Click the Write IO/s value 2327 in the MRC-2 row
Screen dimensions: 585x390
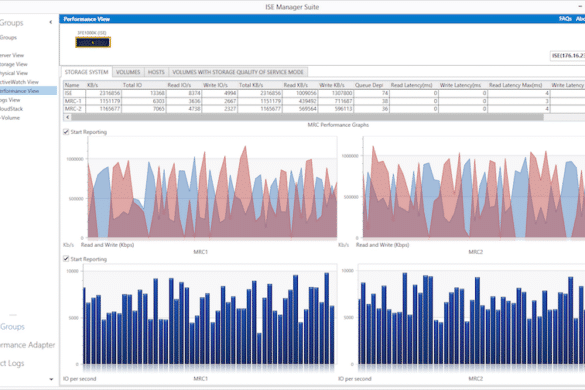(x=219, y=109)
